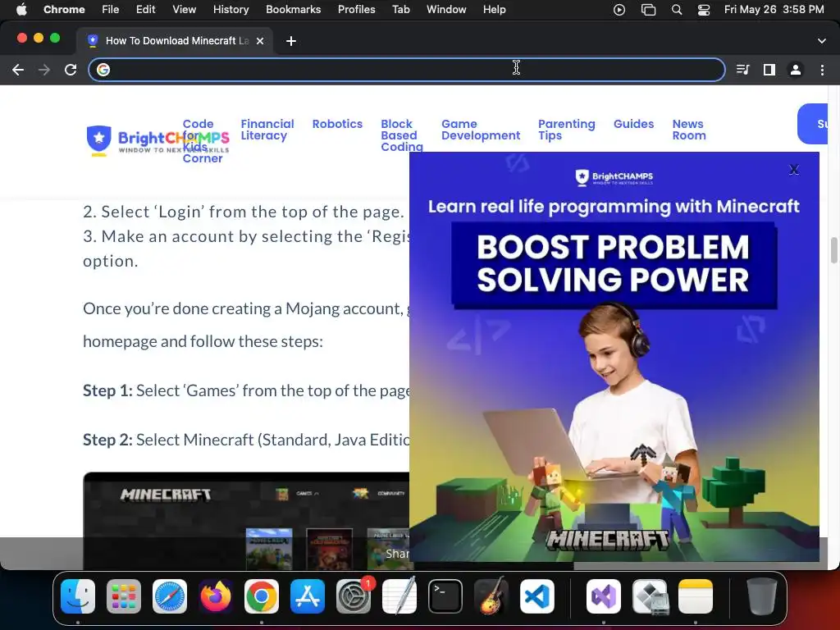
Task: Open Visual Studio Code from Dock
Action: [x=537, y=596]
